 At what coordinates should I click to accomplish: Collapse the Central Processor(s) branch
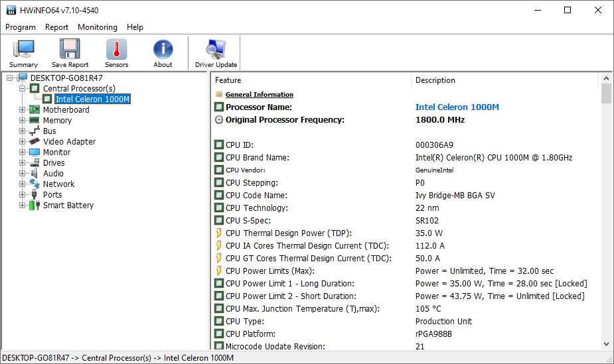pos(22,88)
